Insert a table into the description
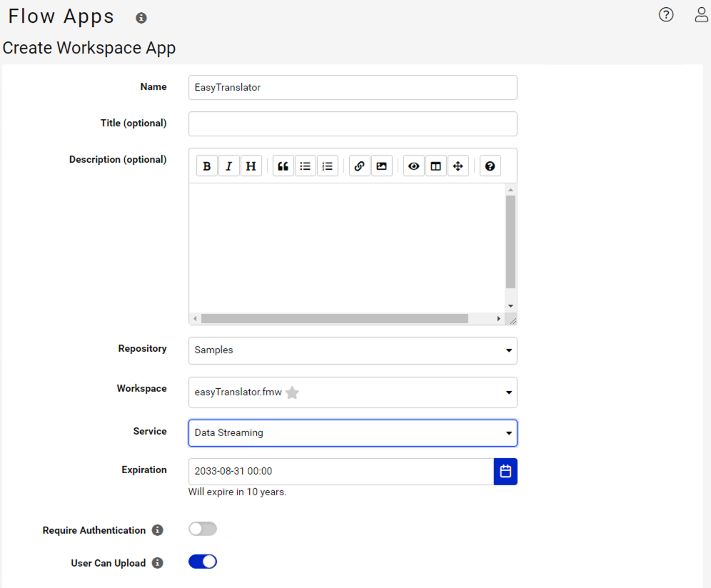The height and width of the screenshot is (588, 711). point(436,166)
